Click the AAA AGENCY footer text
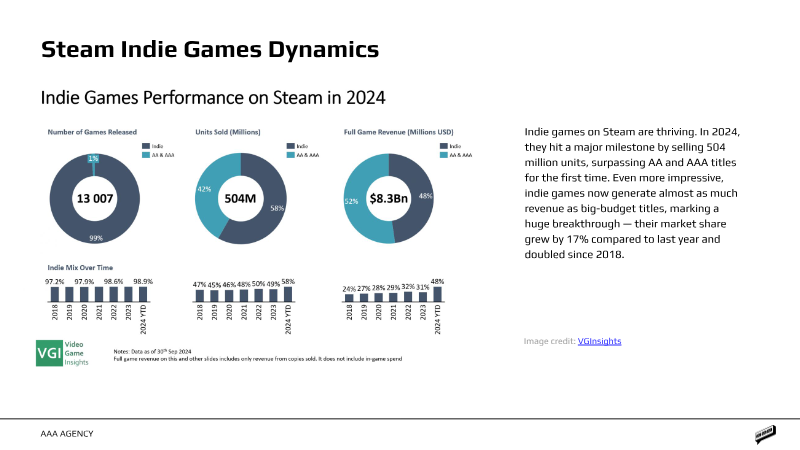This screenshot has width=800, height=450. [65, 433]
